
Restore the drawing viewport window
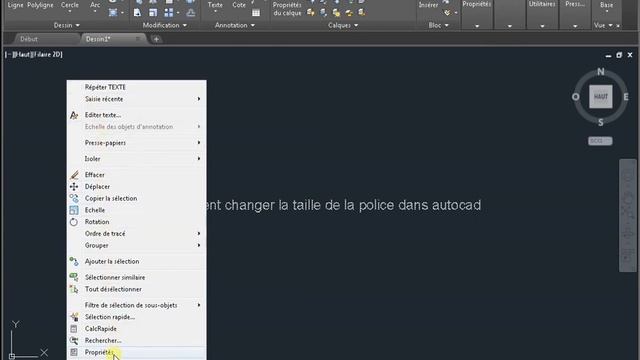(x=619, y=55)
